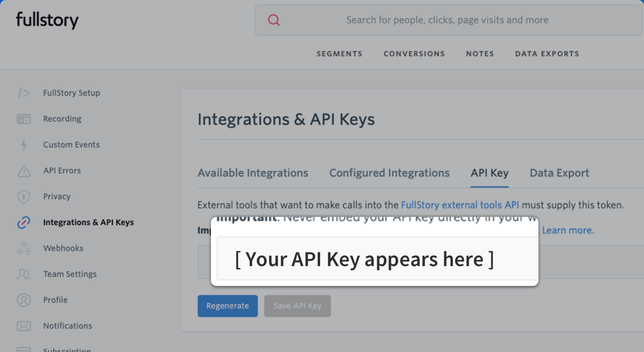This screenshot has width=644, height=352.
Task: Focus the search for people, clicks field
Action: 448,20
